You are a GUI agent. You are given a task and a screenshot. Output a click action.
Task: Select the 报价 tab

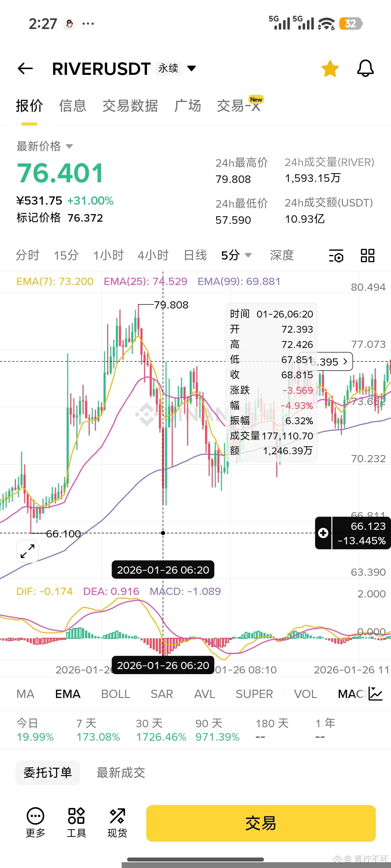(29, 106)
